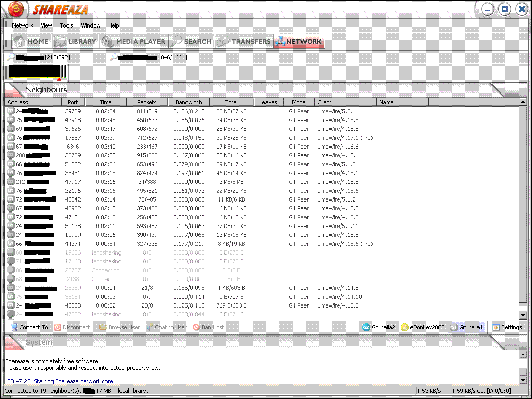Click the port value "6346"

pos(73,147)
